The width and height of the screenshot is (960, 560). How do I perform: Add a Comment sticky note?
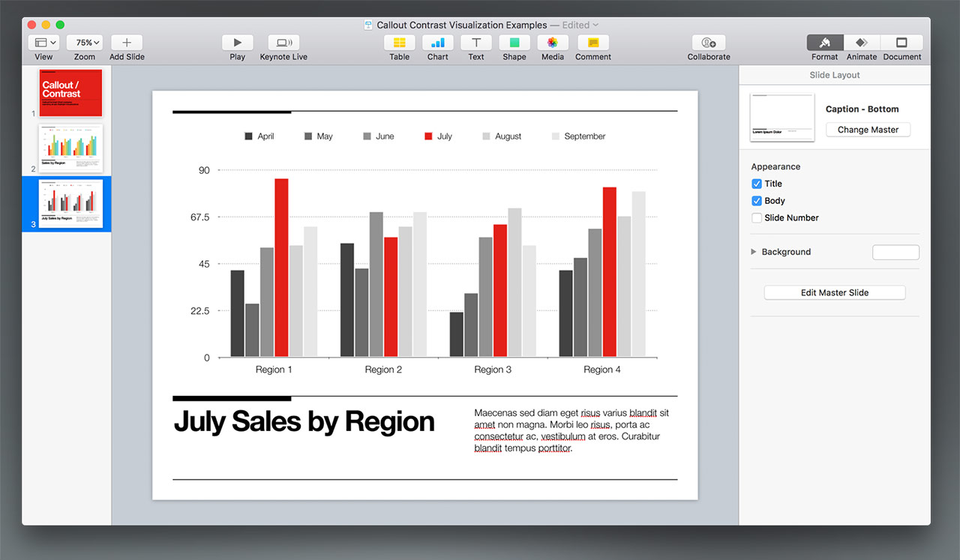click(592, 43)
